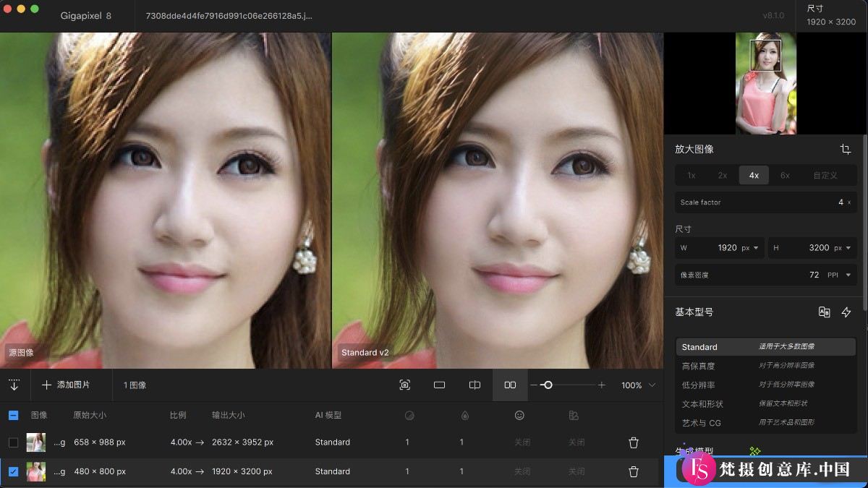
Task: Open the height px unit dropdown
Action: pyautogui.click(x=842, y=248)
